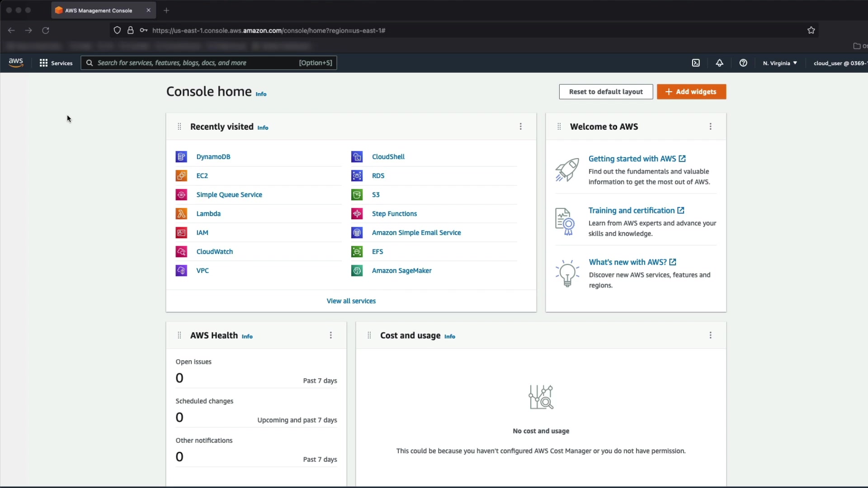Open Recently visited widget options menu
Viewport: 868px width, 488px height.
point(520,127)
